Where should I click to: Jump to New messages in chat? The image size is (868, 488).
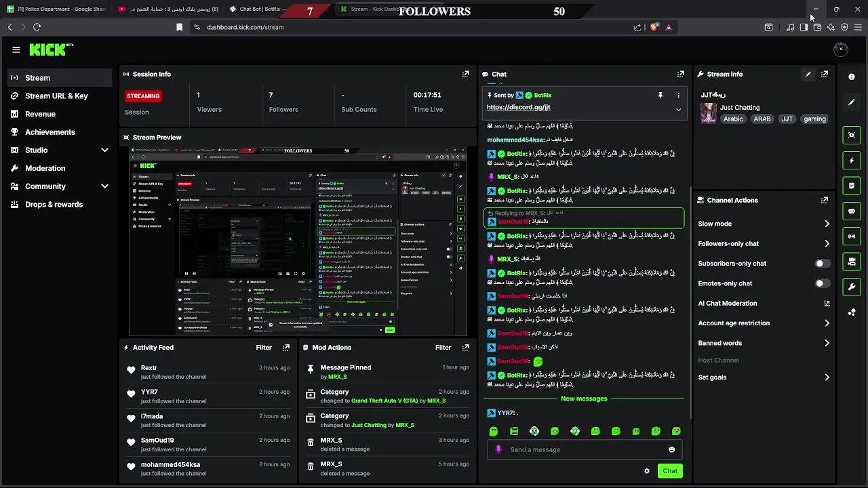[584, 399]
